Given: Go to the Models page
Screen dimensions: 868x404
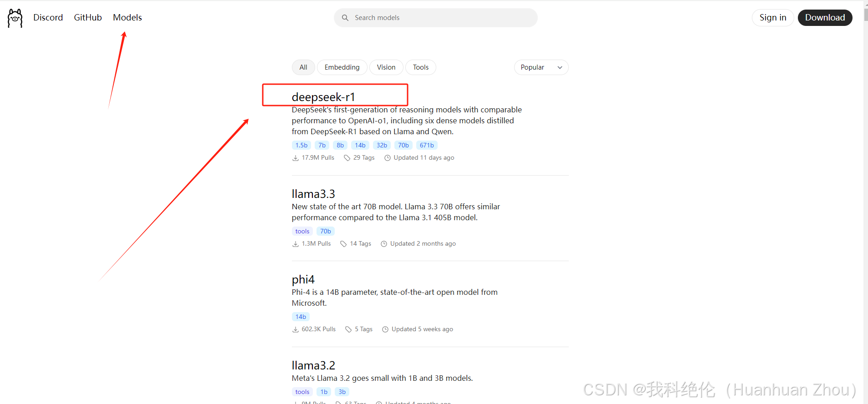Looking at the screenshot, I should [x=128, y=17].
